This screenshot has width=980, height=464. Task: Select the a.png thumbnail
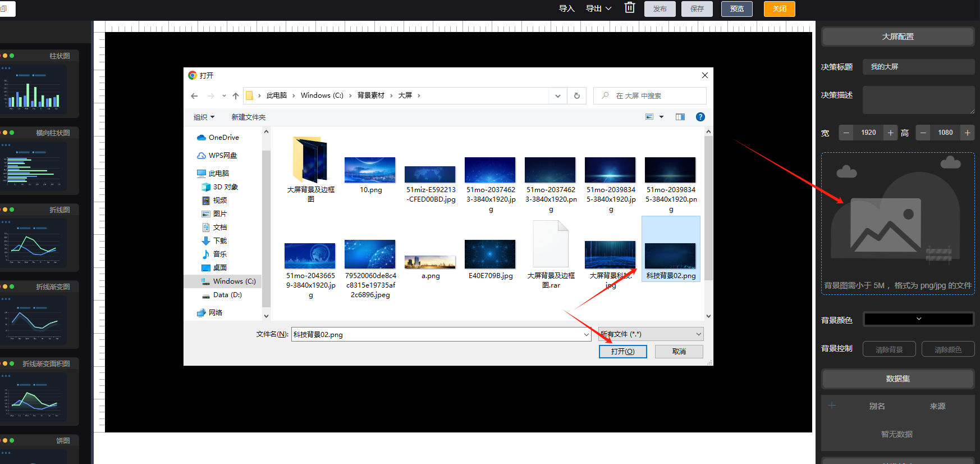(x=431, y=263)
